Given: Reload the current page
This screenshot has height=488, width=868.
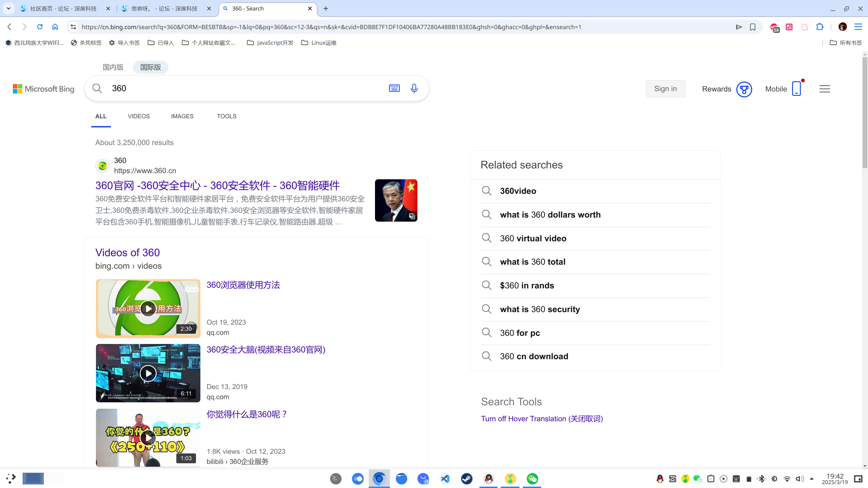Looking at the screenshot, I should pyautogui.click(x=40, y=27).
